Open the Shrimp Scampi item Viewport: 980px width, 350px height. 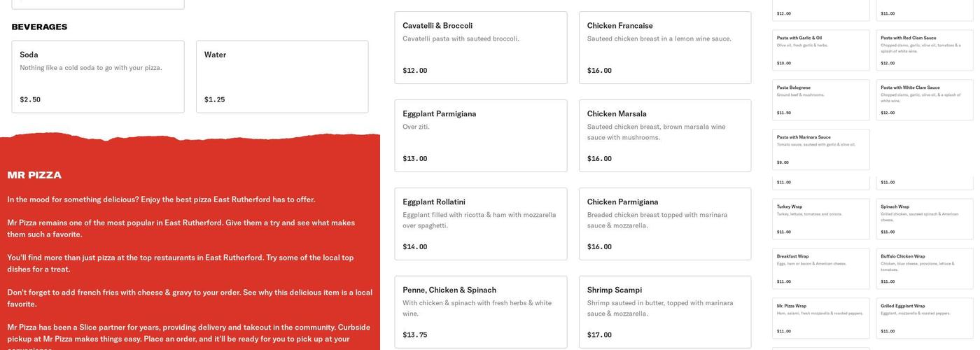pos(665,312)
